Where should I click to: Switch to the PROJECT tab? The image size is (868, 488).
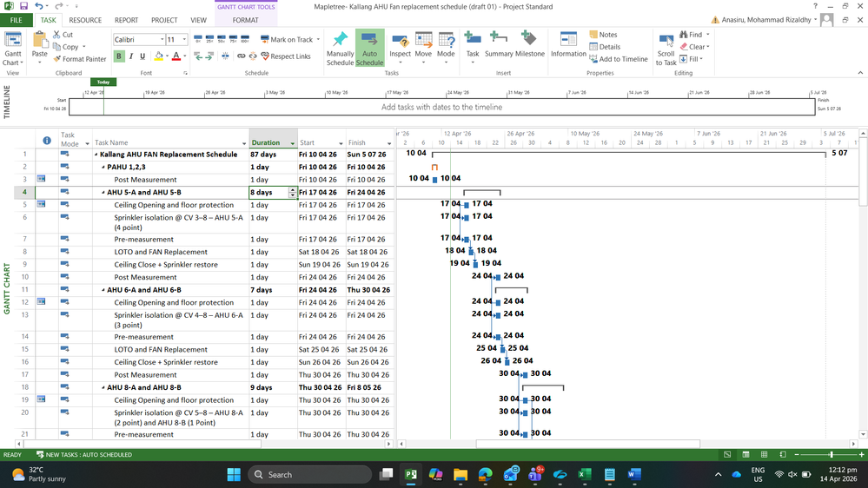pyautogui.click(x=164, y=20)
